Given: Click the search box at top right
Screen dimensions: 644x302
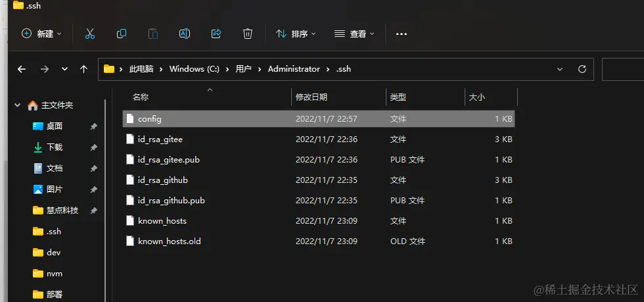Looking at the screenshot, I should (623, 69).
